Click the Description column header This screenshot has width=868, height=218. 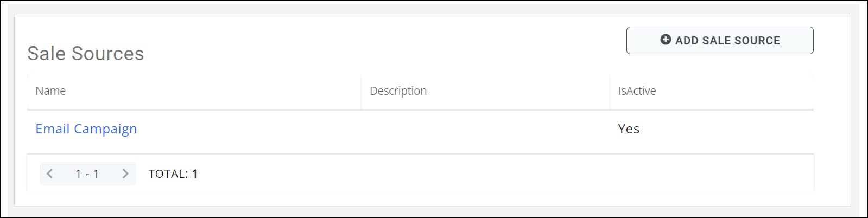click(x=398, y=91)
